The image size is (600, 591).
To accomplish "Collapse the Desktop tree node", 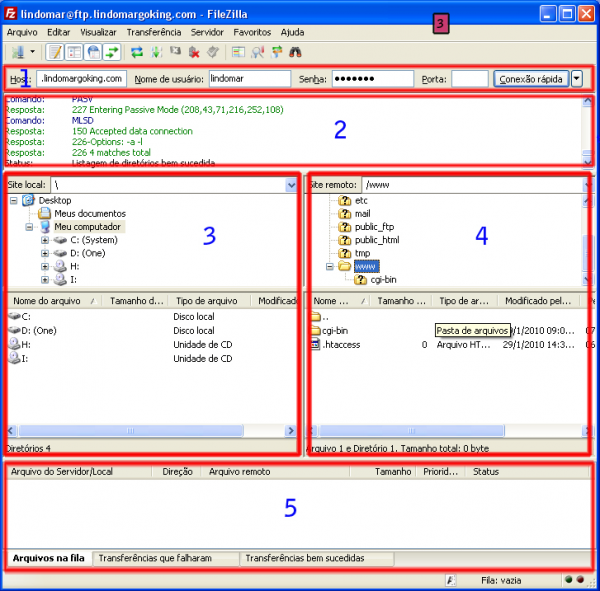I will click(14, 201).
